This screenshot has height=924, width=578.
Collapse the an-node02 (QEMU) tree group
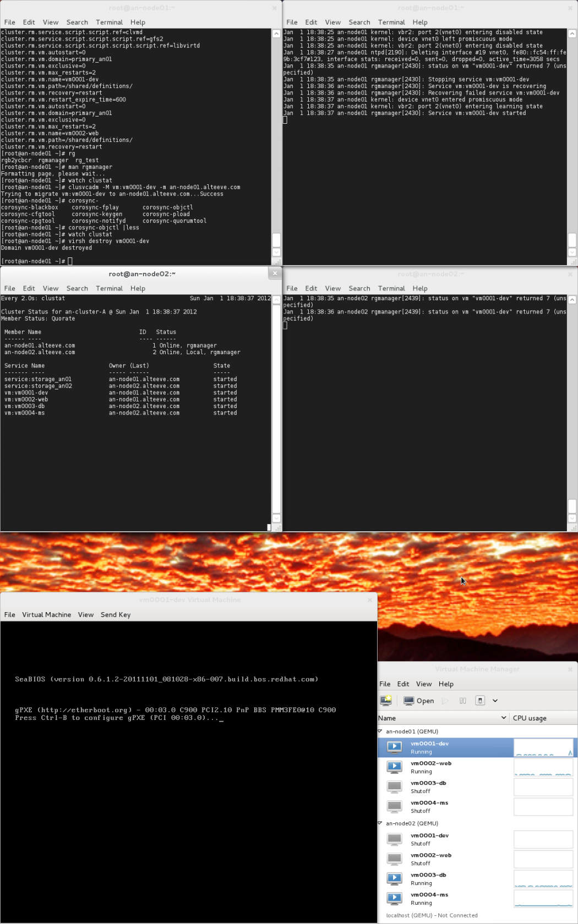coord(380,823)
